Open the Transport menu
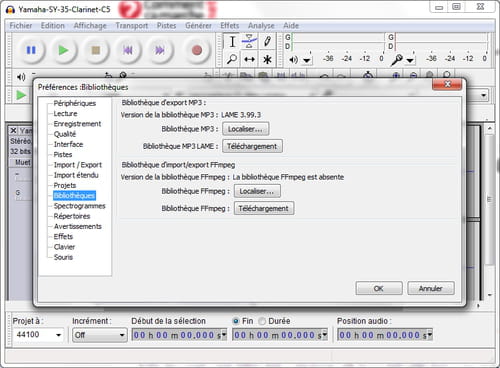This screenshot has height=368, width=500. [x=132, y=26]
